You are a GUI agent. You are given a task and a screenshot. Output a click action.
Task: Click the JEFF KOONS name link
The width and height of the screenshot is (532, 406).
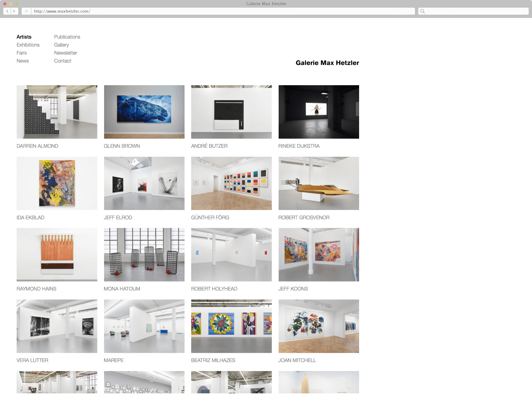[x=293, y=289]
